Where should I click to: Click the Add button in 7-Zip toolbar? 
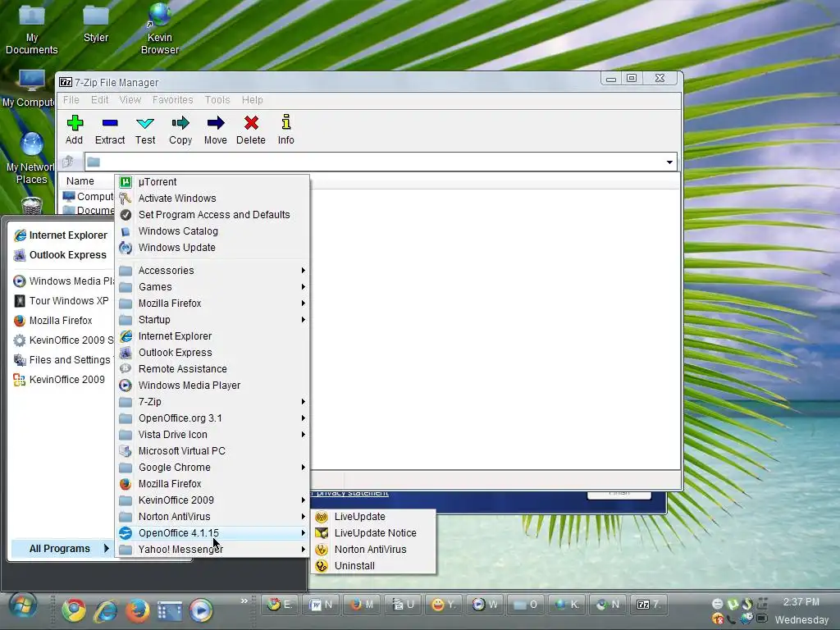pyautogui.click(x=74, y=130)
